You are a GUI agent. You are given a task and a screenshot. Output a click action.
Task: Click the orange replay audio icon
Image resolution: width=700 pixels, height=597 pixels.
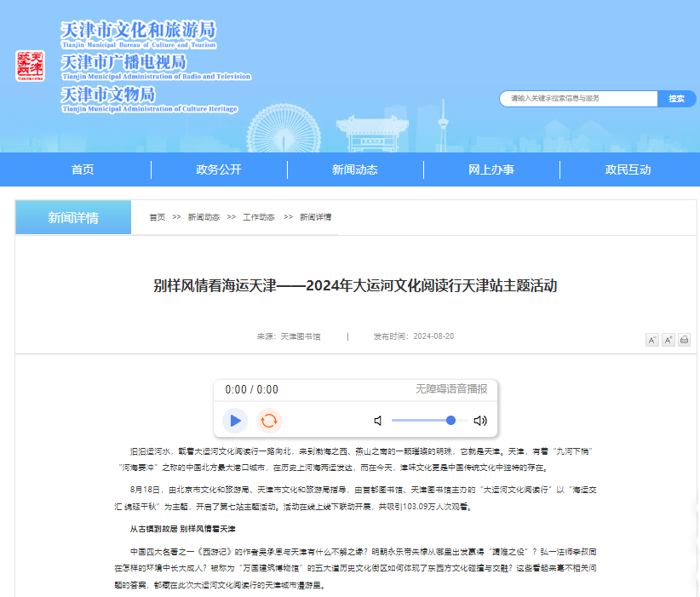click(269, 421)
